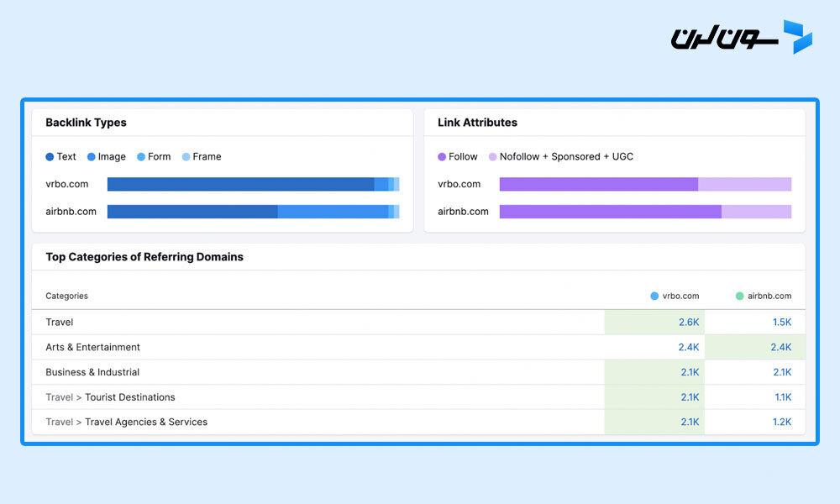Click the blue dot beside vrbo.com column header
Image resolution: width=840 pixels, height=504 pixels.
tap(654, 297)
